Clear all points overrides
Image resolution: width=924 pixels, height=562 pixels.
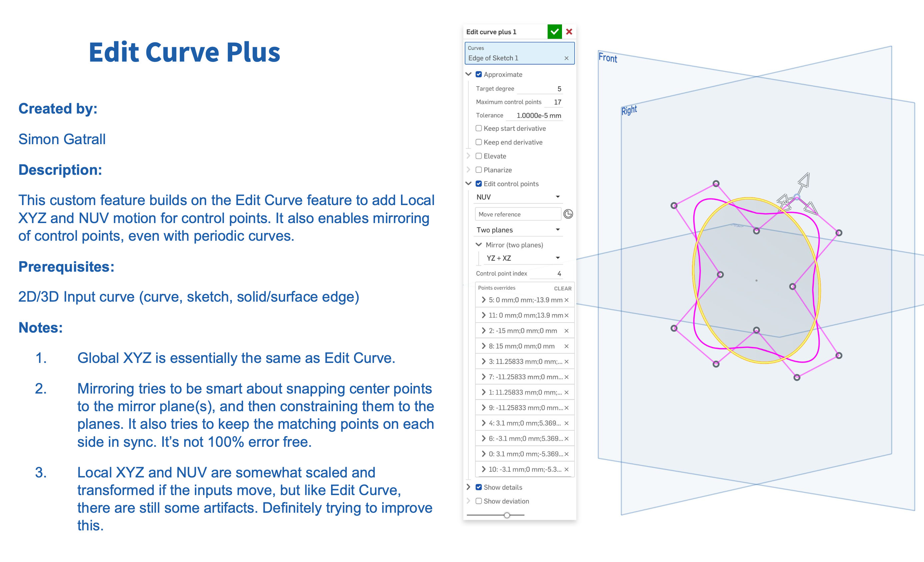pyautogui.click(x=563, y=289)
